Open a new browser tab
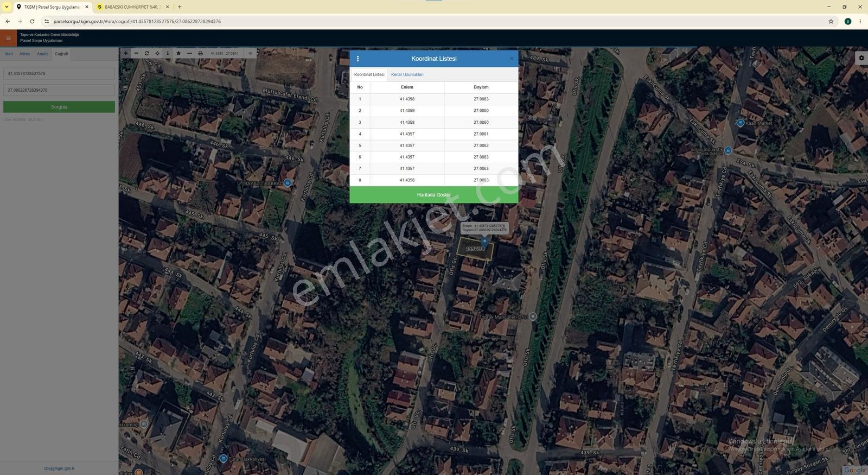 coord(180,7)
